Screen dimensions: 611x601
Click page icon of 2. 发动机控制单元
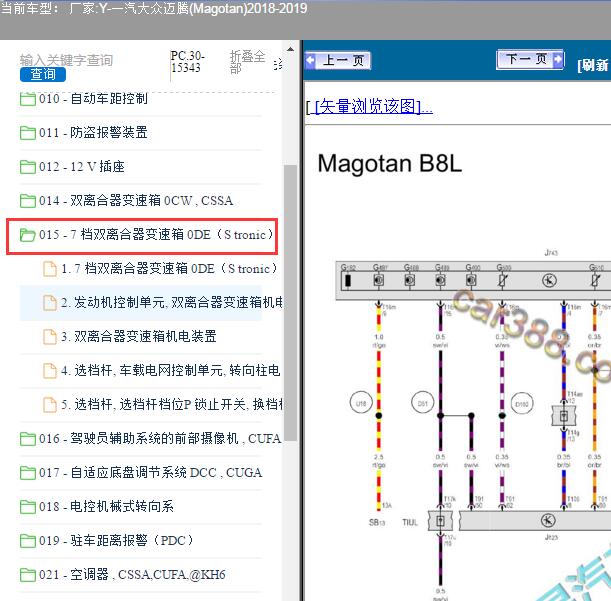pyautogui.click(x=50, y=302)
